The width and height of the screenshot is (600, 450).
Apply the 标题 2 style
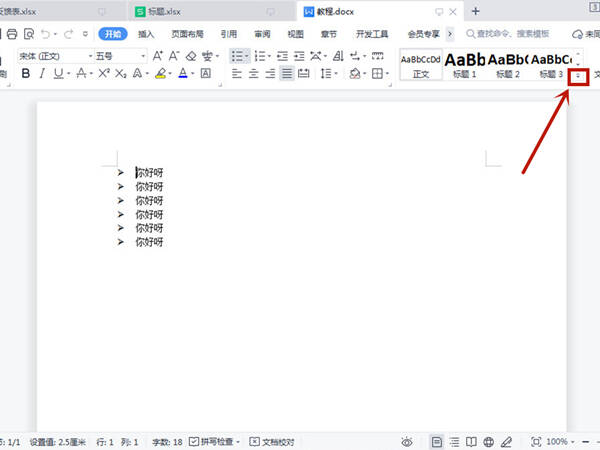(508, 65)
